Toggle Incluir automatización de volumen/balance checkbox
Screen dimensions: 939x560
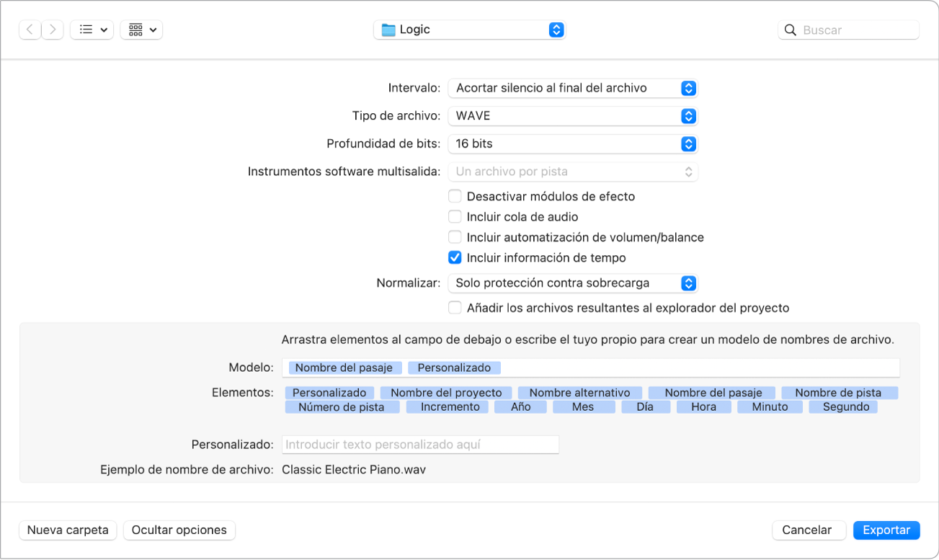click(x=455, y=237)
